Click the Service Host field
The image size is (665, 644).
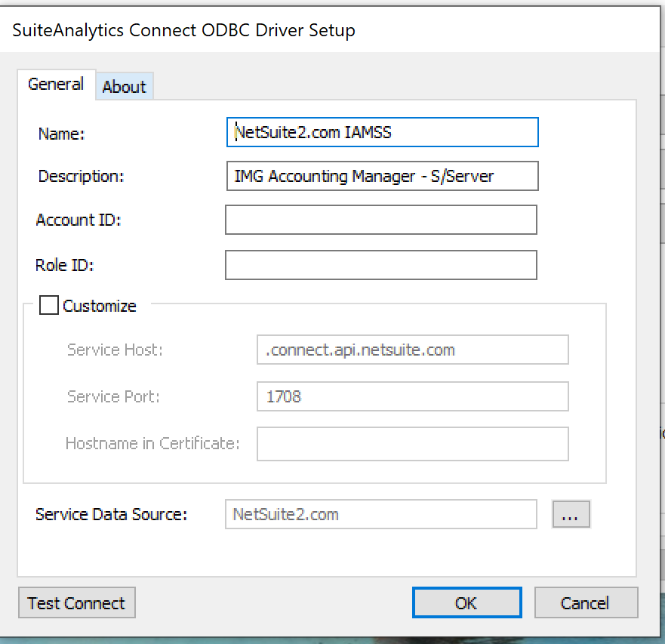pyautogui.click(x=413, y=350)
